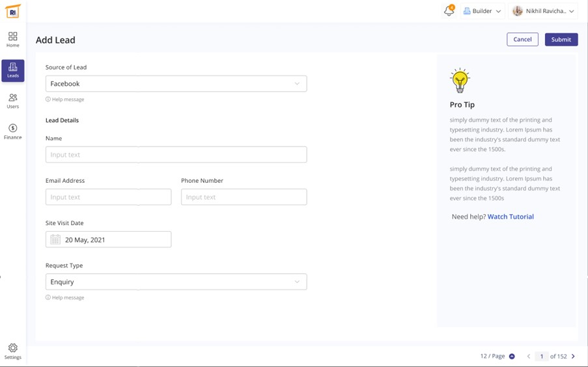Click the calendar icon in Site Visit Date
Viewport: 588px width, 367px height.
coord(55,239)
